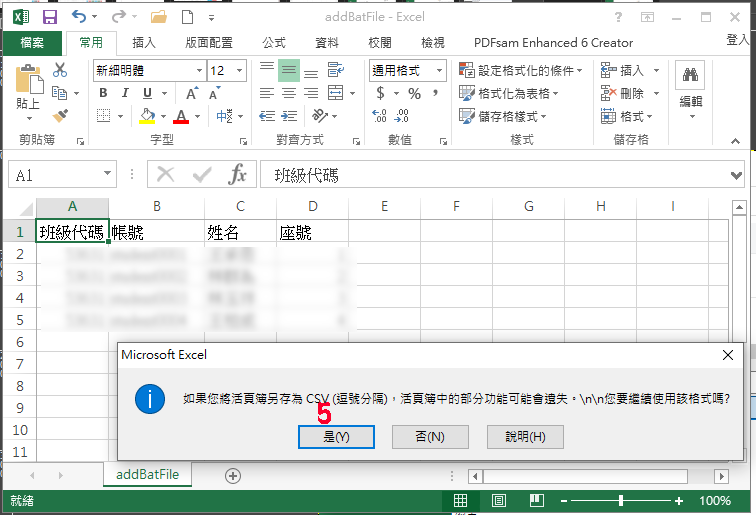This screenshot has height=515, width=756.
Task: Collapse the ribbon with up arrow
Action: 735,141
